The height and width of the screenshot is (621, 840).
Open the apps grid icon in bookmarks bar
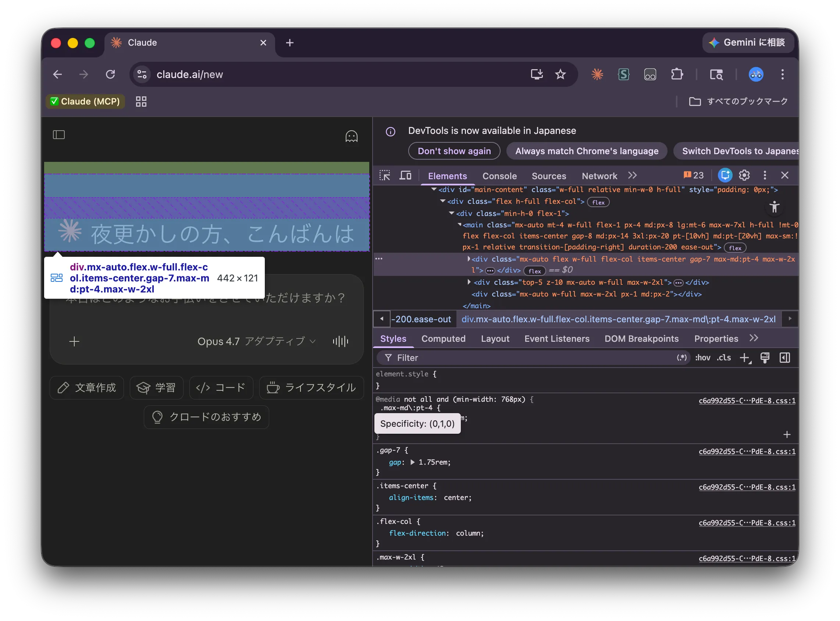pyautogui.click(x=141, y=102)
